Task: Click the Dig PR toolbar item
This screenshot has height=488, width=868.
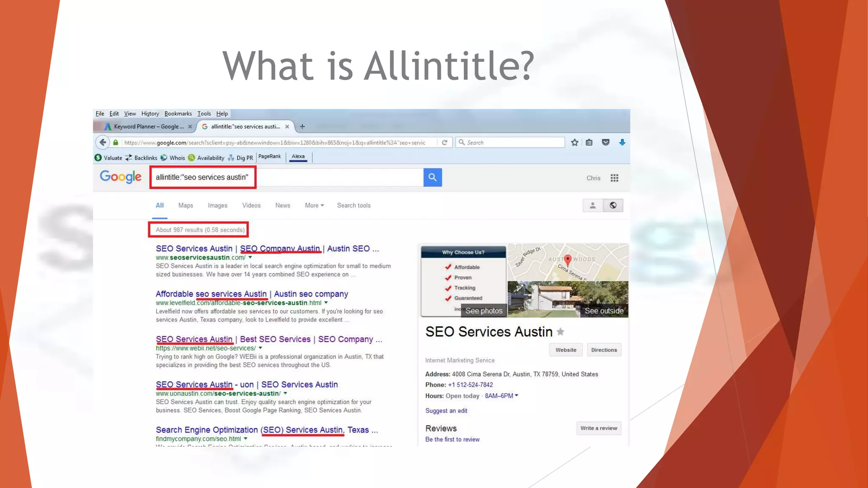Action: click(240, 158)
